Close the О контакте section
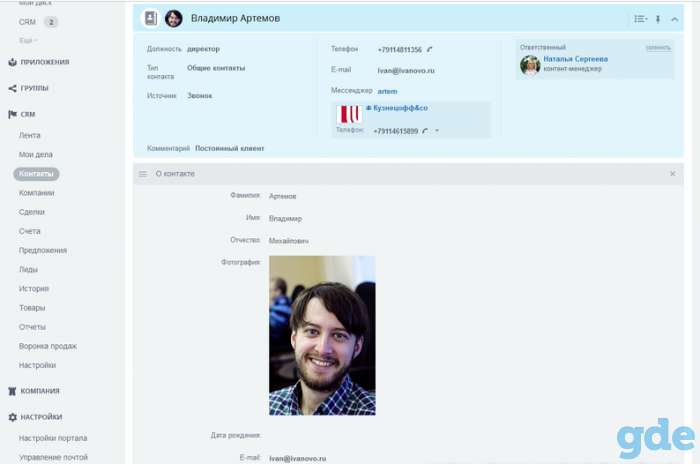The height and width of the screenshot is (464, 700). tap(672, 174)
